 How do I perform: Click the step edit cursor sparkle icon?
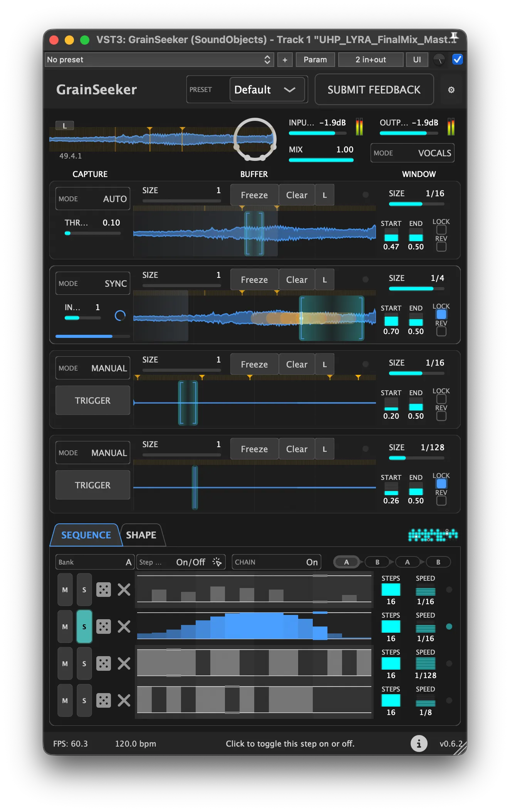[217, 562]
